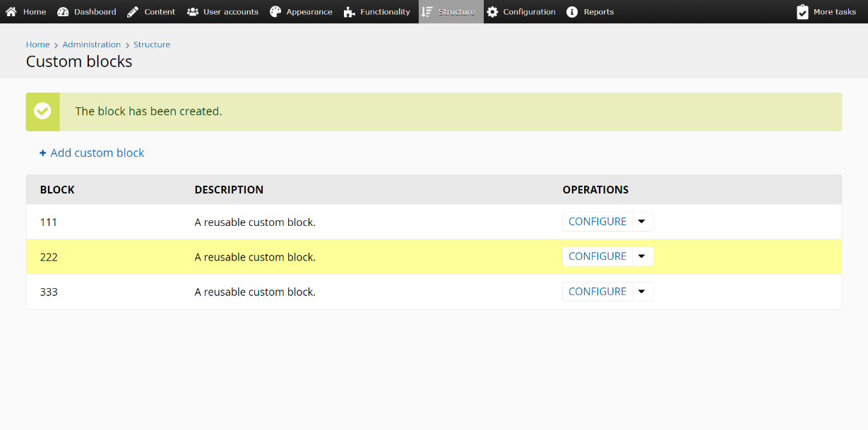
Task: Configure block 333
Action: [598, 292]
